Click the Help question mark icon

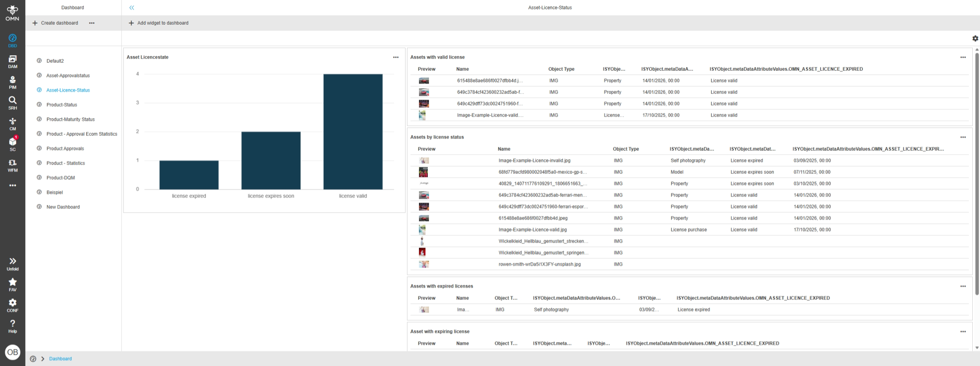pos(13,326)
